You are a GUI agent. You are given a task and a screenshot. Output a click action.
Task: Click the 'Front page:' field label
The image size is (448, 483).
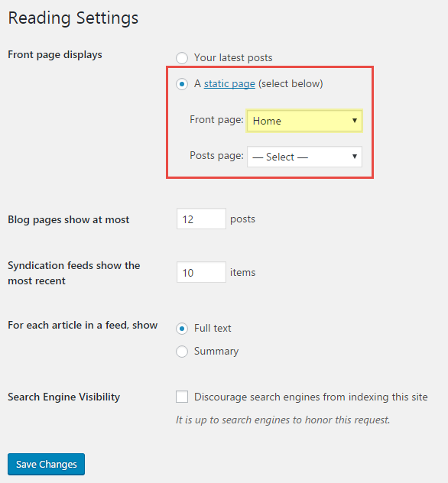point(216,119)
